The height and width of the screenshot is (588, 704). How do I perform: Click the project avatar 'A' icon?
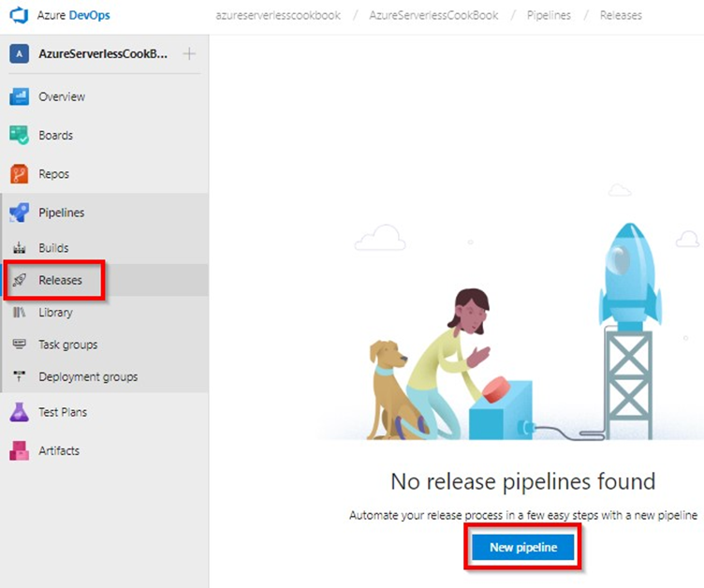19,54
